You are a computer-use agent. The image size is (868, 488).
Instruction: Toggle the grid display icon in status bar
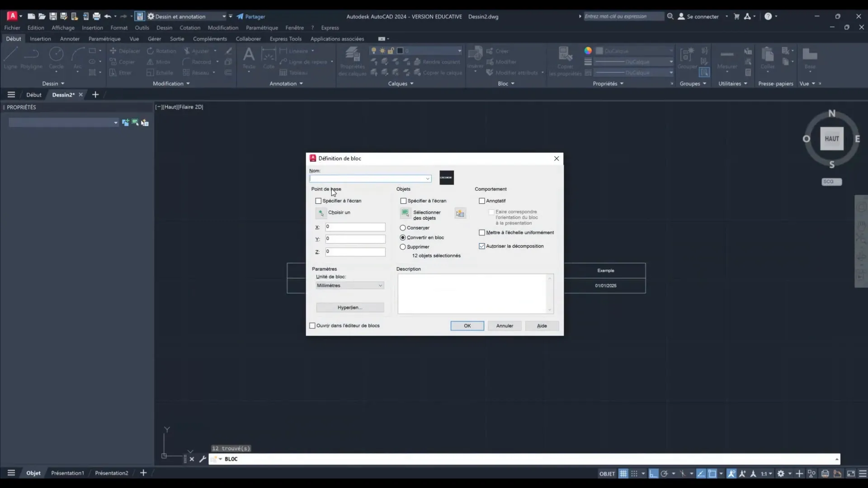(x=623, y=474)
